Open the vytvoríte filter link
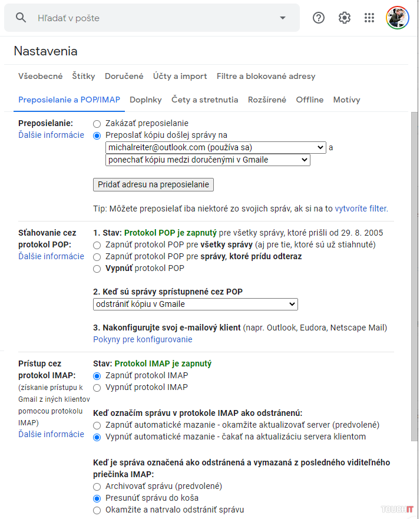This screenshot has height=519, width=420. coord(361,209)
